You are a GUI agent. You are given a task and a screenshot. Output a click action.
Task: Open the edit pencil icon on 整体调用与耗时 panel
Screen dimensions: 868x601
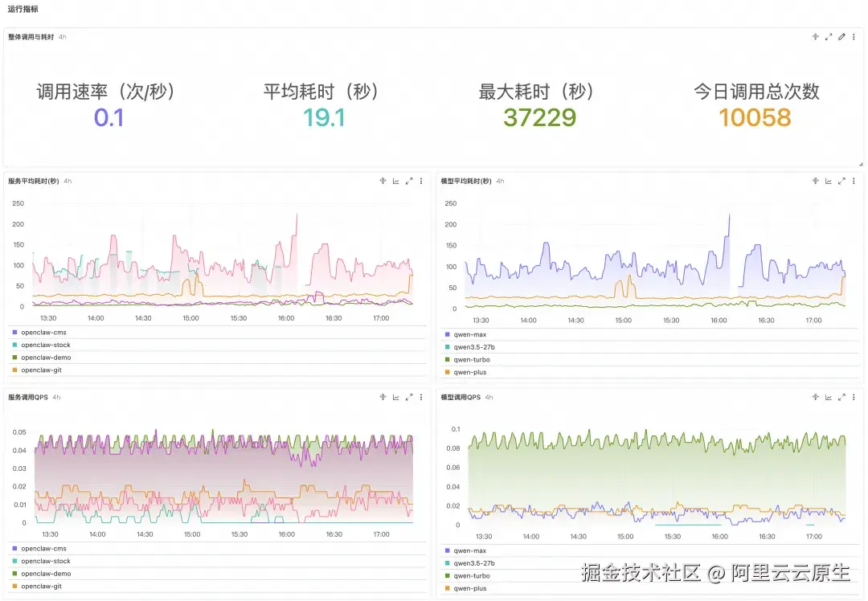[x=841, y=36]
